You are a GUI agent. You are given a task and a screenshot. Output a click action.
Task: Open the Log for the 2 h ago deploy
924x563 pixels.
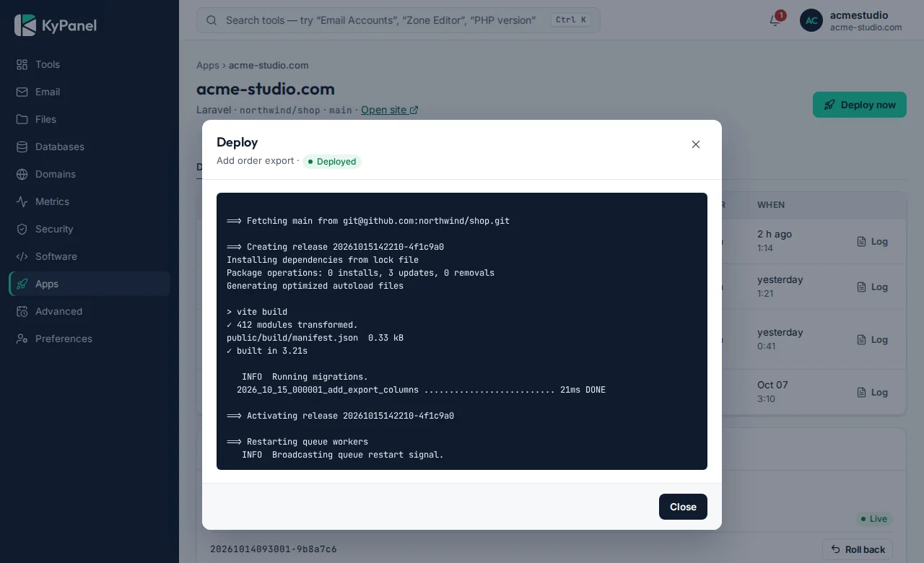(x=872, y=242)
